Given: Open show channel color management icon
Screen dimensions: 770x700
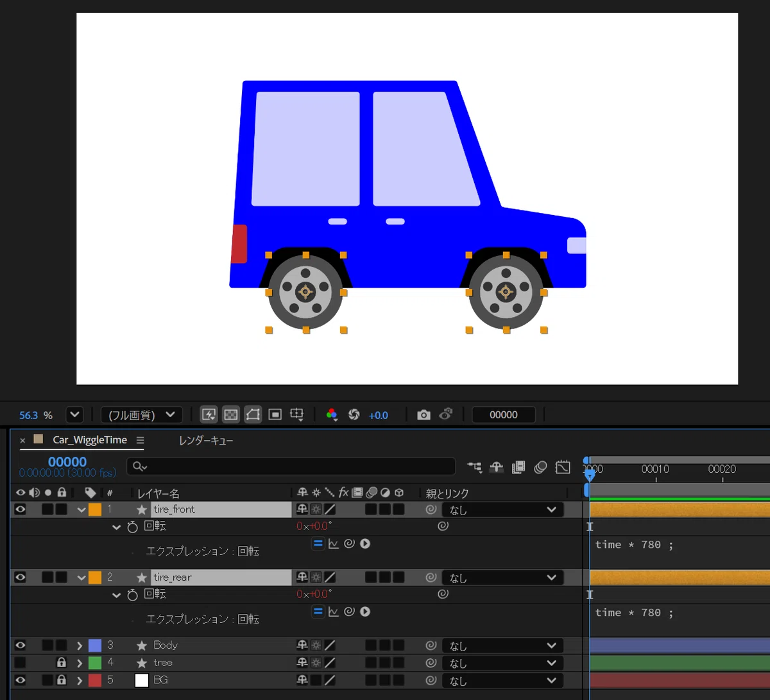Looking at the screenshot, I should (x=332, y=414).
